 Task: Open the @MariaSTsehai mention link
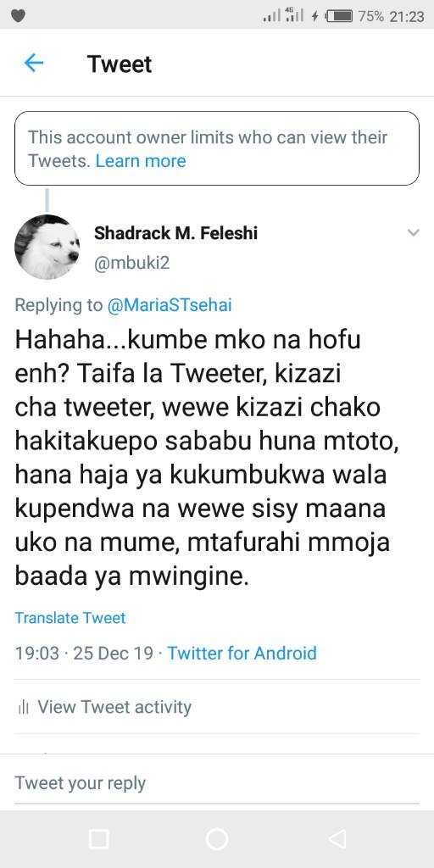coord(169,305)
